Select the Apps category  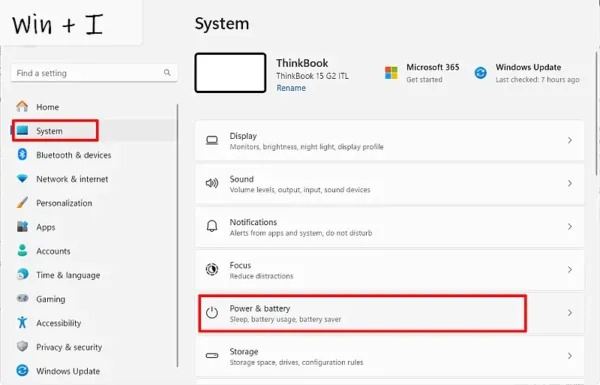(46, 227)
